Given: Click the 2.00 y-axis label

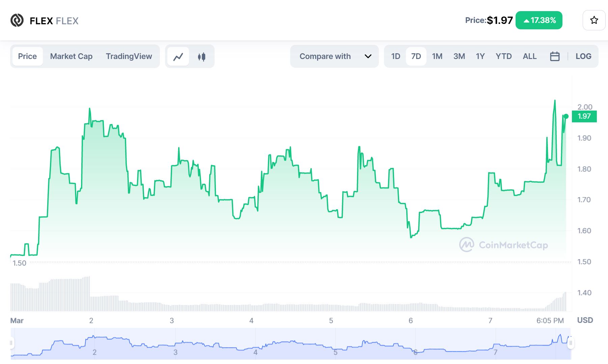Looking at the screenshot, I should tap(585, 107).
